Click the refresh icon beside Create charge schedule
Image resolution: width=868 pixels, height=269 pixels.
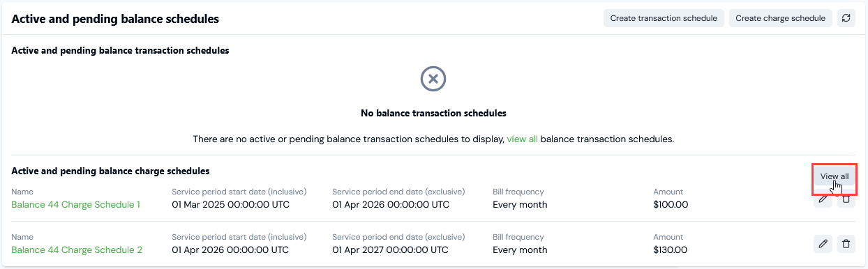[846, 18]
